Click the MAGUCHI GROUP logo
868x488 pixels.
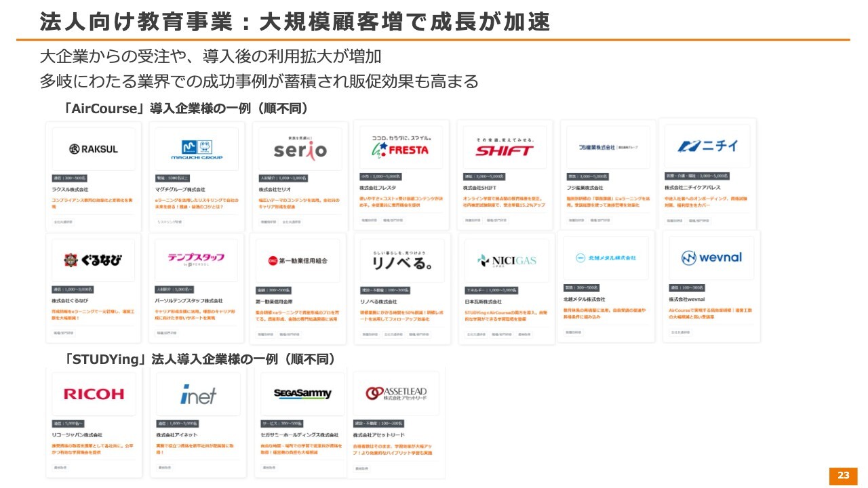pyautogui.click(x=197, y=149)
